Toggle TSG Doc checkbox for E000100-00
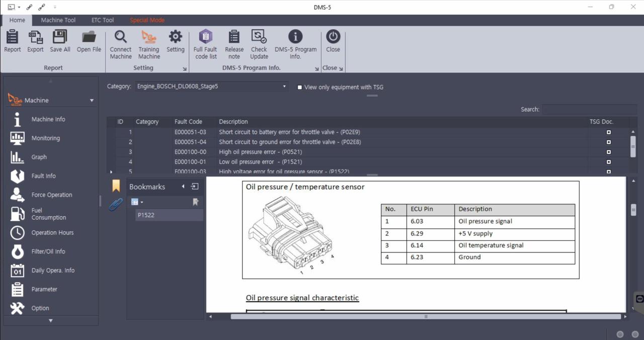 coord(608,152)
